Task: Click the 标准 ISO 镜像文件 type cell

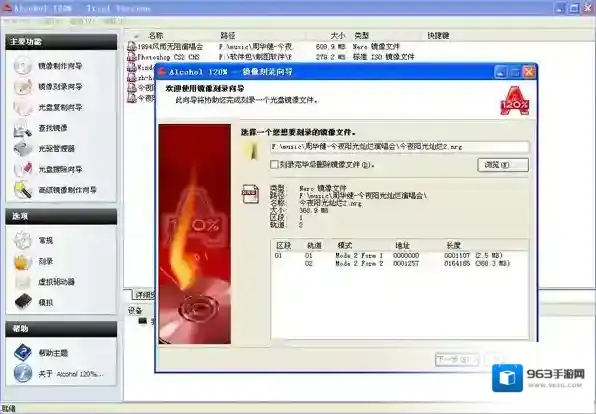Action: click(383, 57)
